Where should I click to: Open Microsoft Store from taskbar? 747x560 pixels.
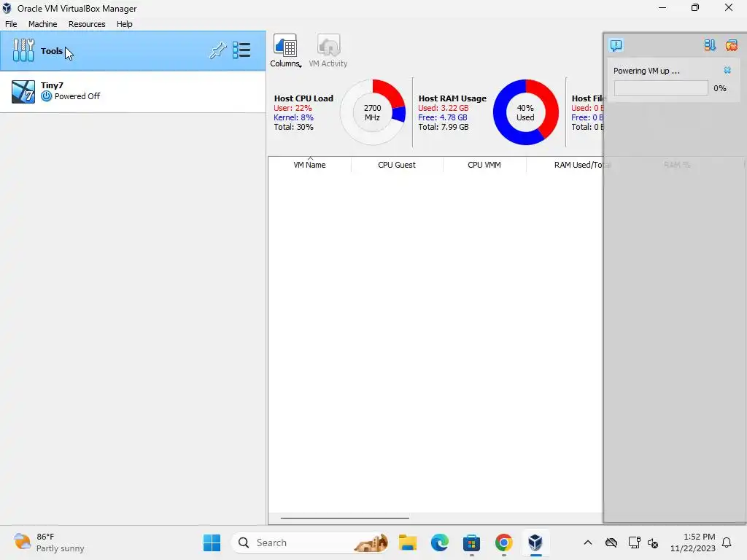click(x=472, y=542)
